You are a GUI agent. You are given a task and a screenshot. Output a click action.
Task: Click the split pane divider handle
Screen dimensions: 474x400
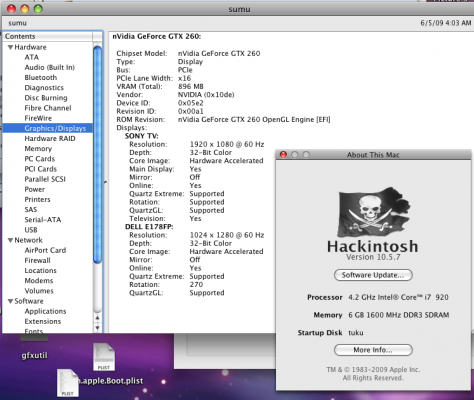(106, 182)
